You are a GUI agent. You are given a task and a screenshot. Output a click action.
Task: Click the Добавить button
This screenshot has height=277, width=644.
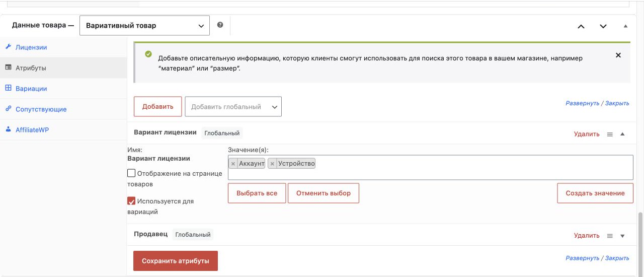coord(157,106)
